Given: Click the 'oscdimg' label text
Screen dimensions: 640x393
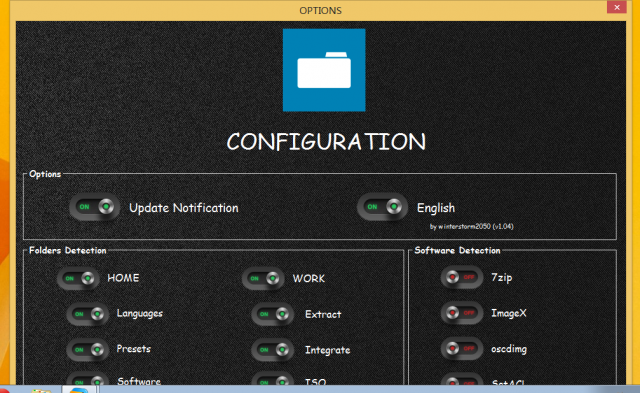Looking at the screenshot, I should click(x=509, y=349).
